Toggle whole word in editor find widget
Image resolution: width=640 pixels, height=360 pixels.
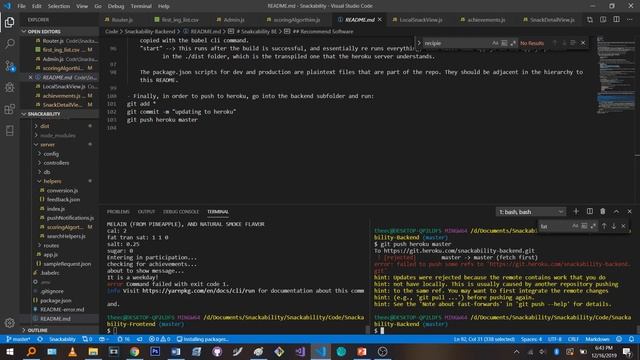(504, 43)
